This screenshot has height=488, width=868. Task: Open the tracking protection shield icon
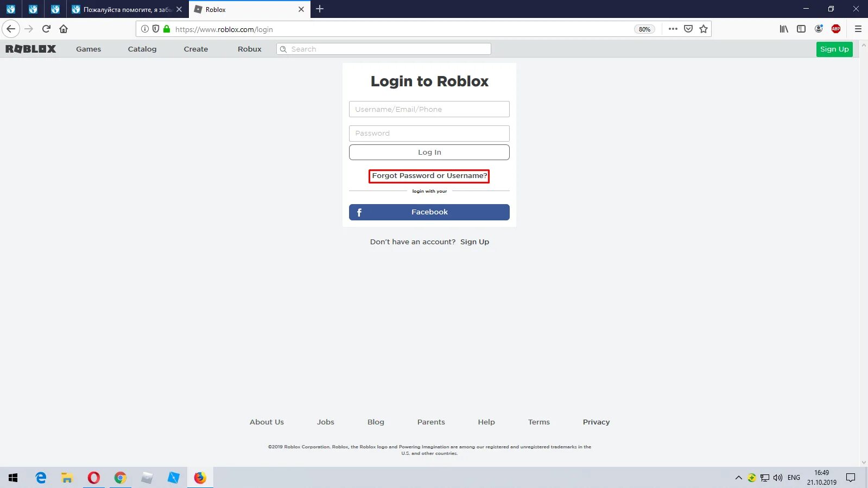(156, 29)
